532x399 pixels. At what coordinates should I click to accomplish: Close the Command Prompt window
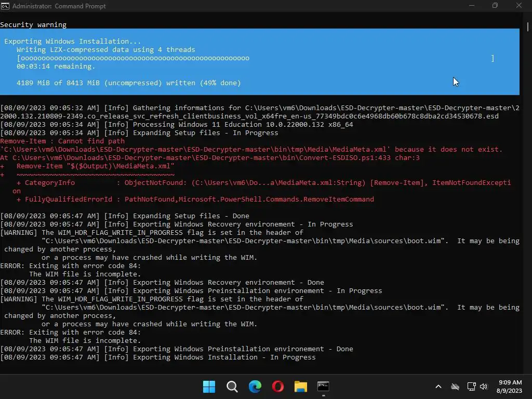(519, 6)
